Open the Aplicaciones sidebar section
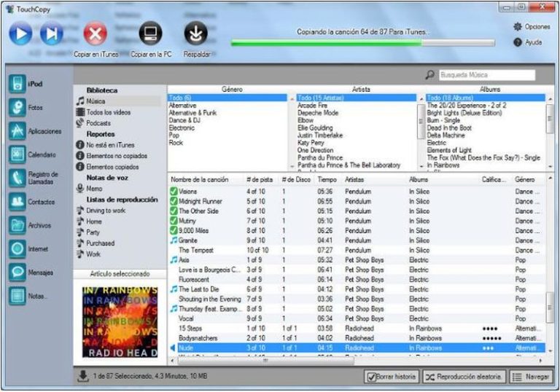 tap(18, 131)
